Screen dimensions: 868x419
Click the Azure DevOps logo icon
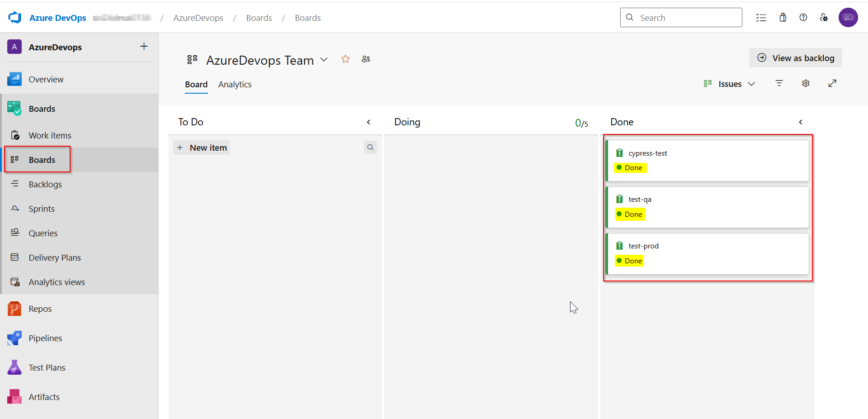tap(15, 18)
